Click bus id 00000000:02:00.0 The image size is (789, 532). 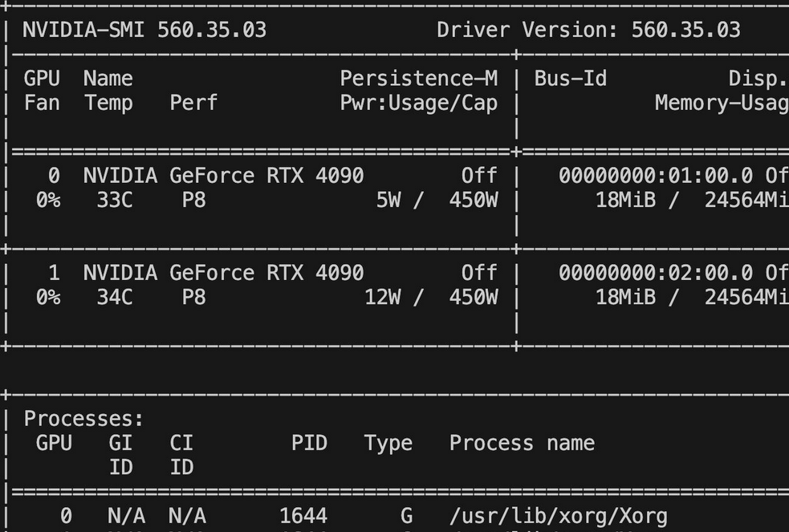click(656, 273)
